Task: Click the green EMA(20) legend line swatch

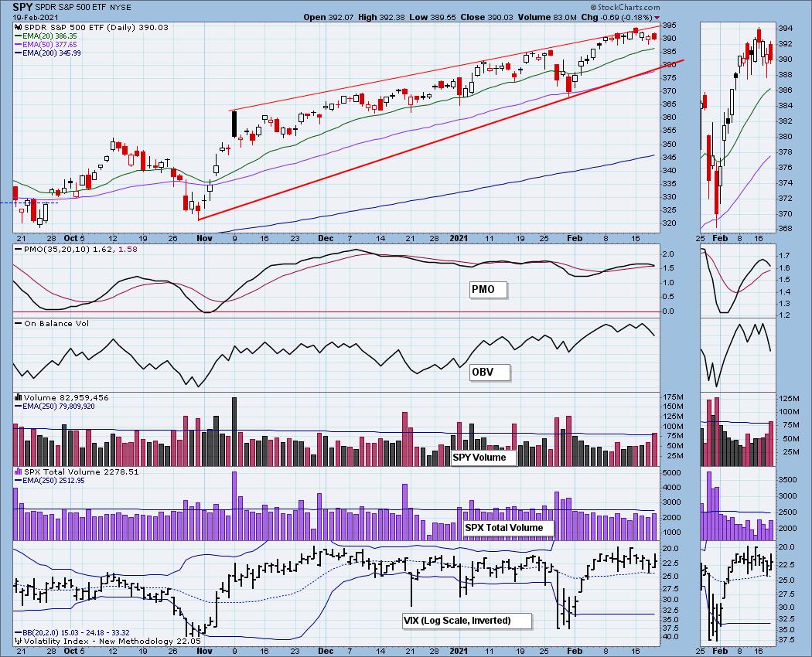Action: (18, 36)
